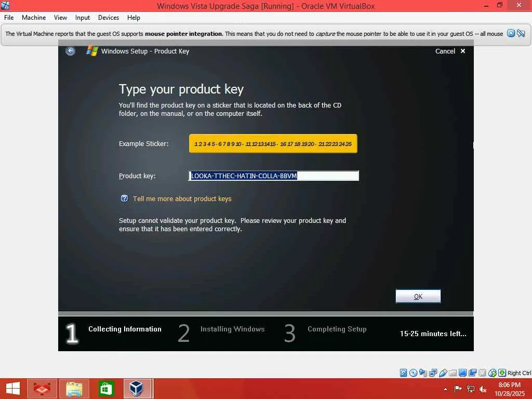532x399 pixels.
Task: Click the audio indicator in VirtualBox status bar
Action: [423, 373]
